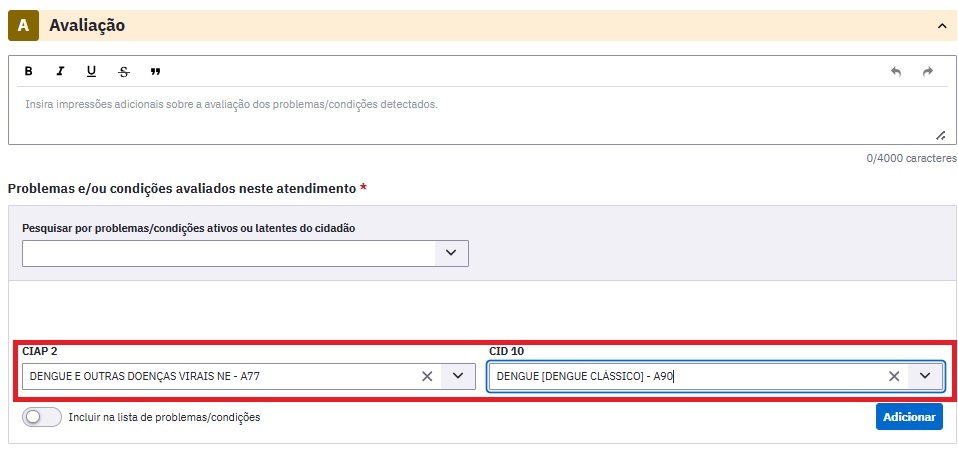
Task: Redo edit in text editor
Action: tap(927, 71)
